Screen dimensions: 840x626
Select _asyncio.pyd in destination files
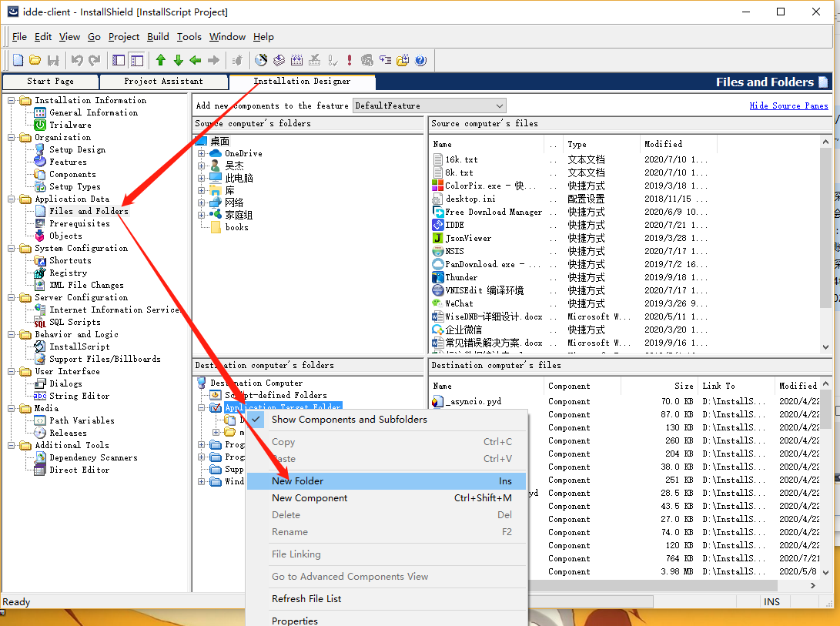pos(473,401)
